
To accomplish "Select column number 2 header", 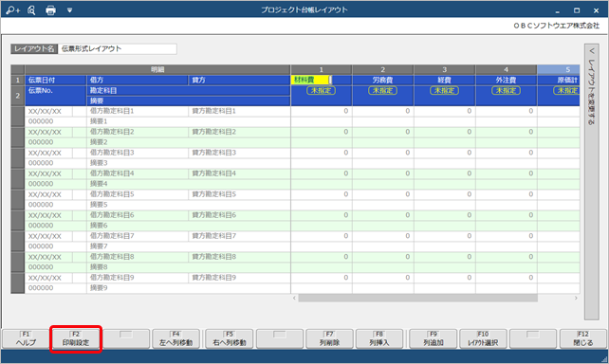I will pos(383,69).
